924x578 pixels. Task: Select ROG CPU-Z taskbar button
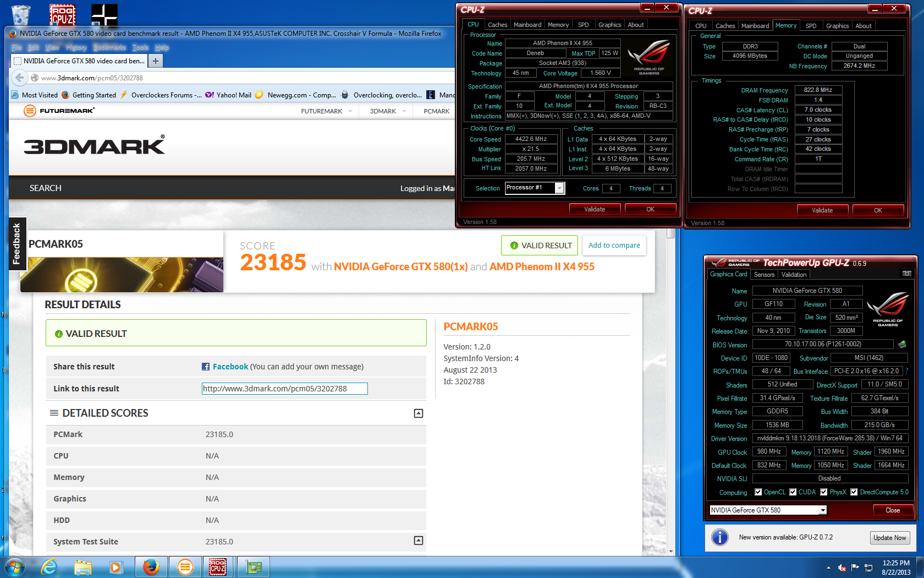218,567
